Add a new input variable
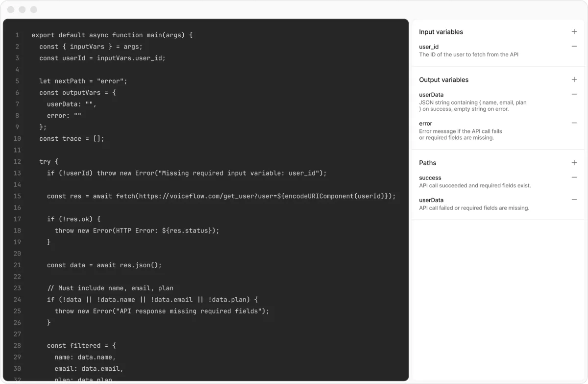Viewport: 588px width, 384px height. click(x=574, y=31)
